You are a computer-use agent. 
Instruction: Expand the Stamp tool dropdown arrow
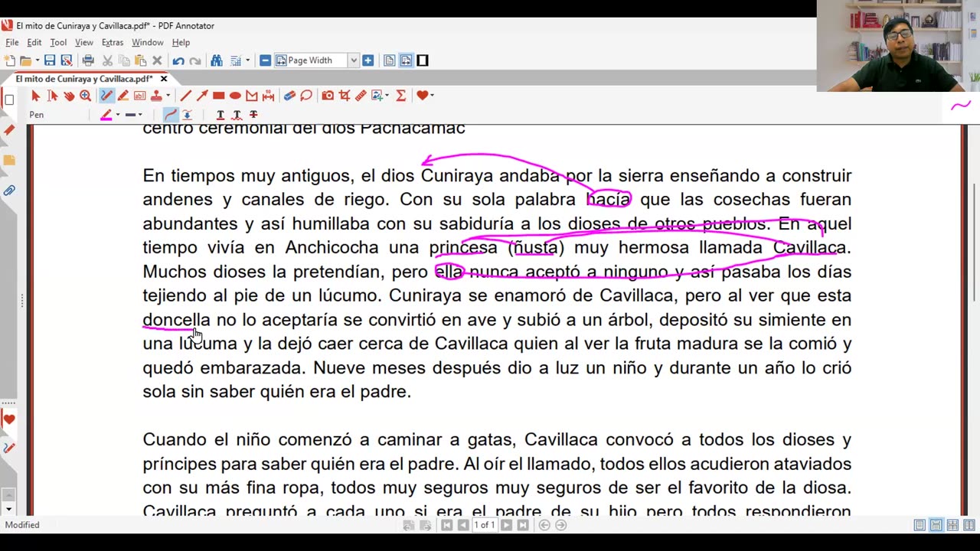tap(168, 96)
